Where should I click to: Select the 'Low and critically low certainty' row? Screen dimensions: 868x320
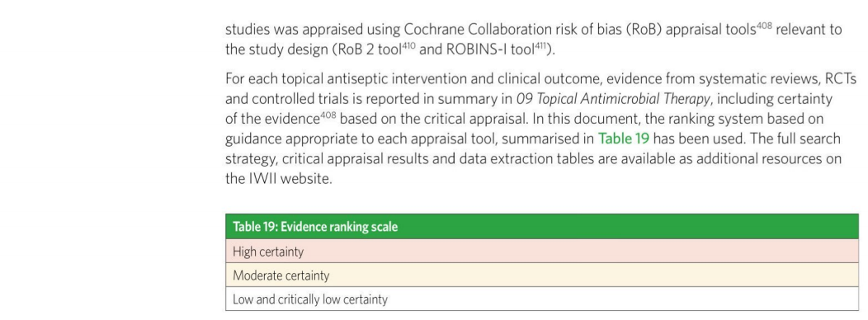(x=542, y=299)
